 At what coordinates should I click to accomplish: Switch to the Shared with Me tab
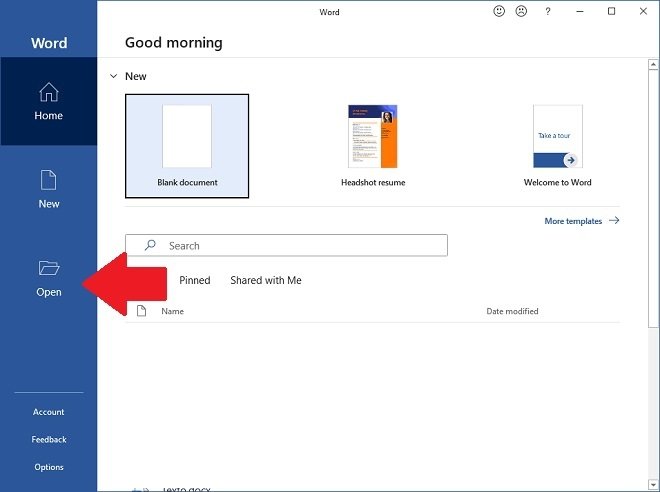(266, 280)
